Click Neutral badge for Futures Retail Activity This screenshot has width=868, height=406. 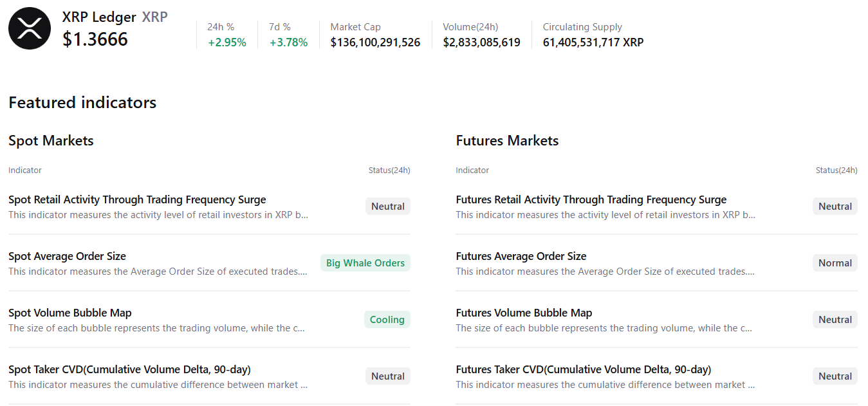(835, 207)
